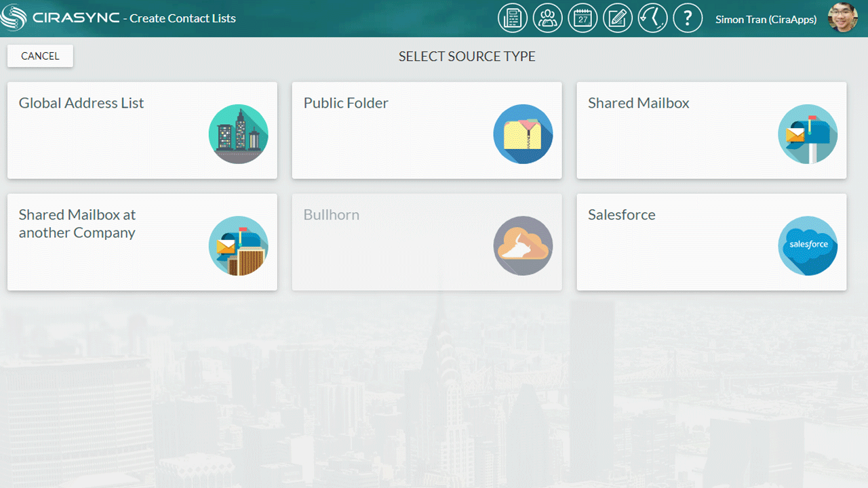
Task: Click the "Create Contact Lists" page title
Action: coord(183,18)
